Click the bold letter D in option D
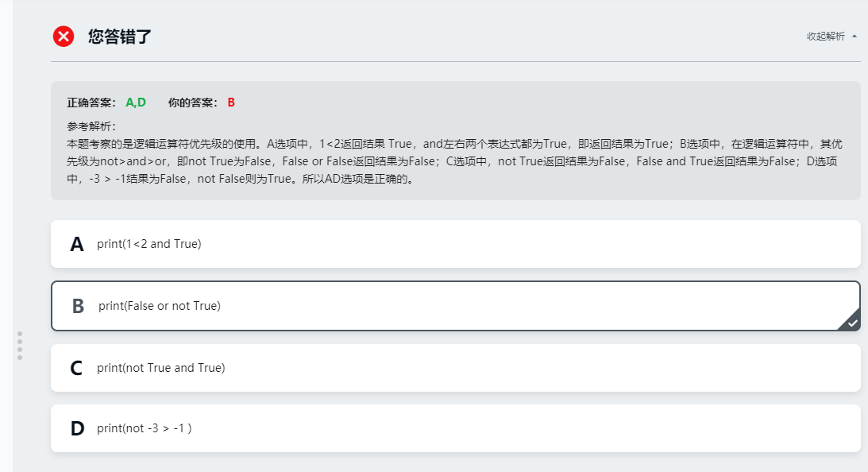 pos(76,428)
